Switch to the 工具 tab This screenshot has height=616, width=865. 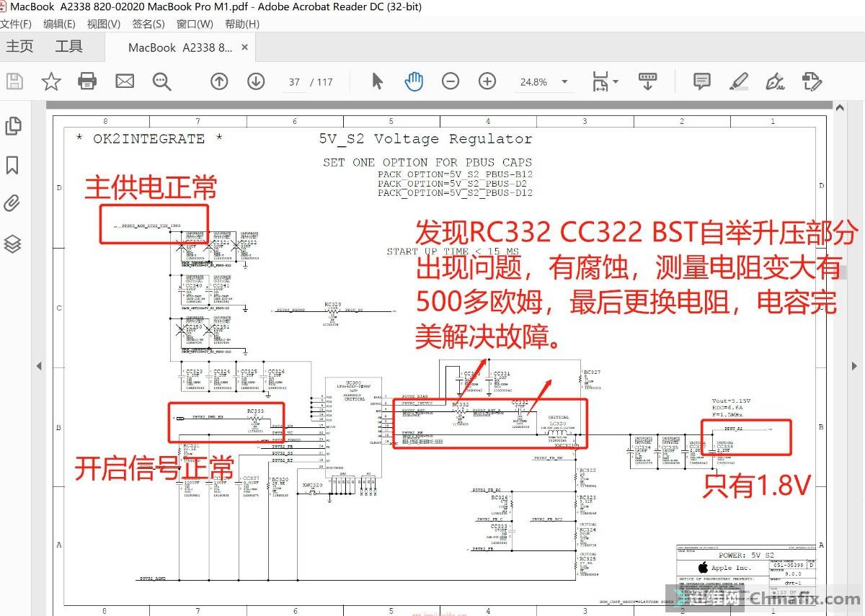click(68, 47)
